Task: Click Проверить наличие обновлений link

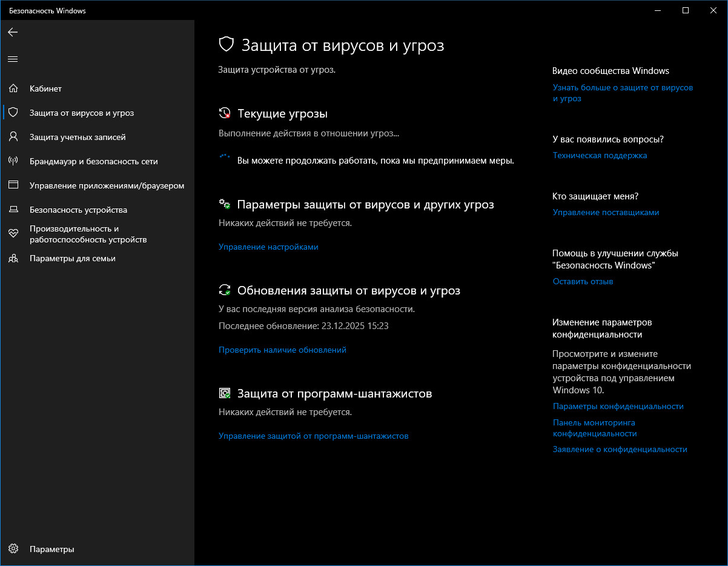Action: pos(282,350)
